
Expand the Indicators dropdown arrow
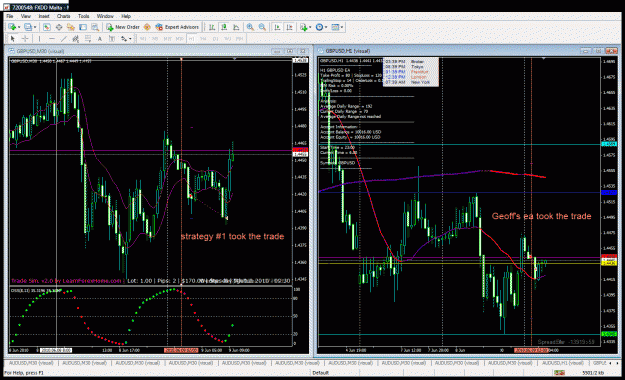(x=310, y=28)
